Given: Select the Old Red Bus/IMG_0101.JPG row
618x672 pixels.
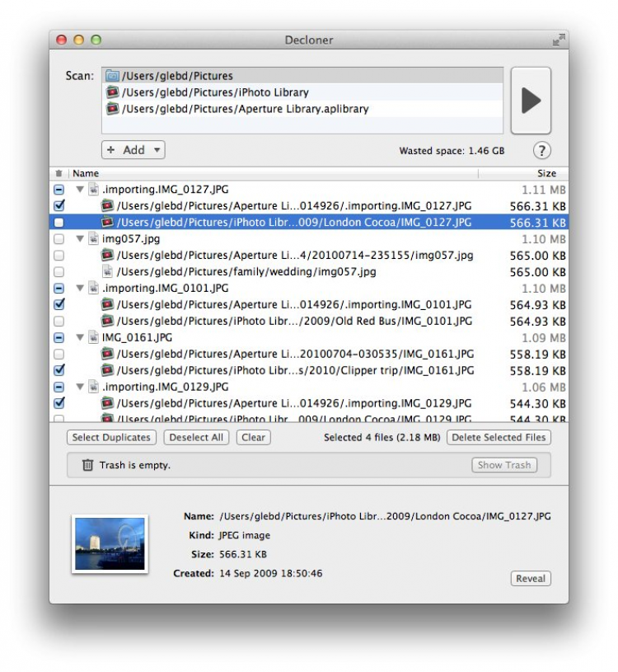Looking at the screenshot, I should pyautogui.click(x=309, y=321).
